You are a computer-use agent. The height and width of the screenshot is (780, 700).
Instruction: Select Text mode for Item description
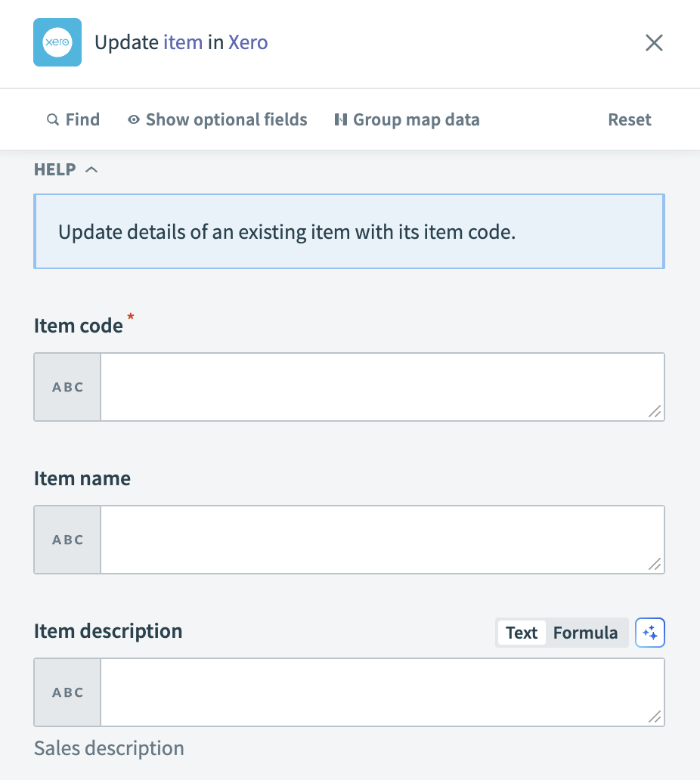tap(521, 633)
